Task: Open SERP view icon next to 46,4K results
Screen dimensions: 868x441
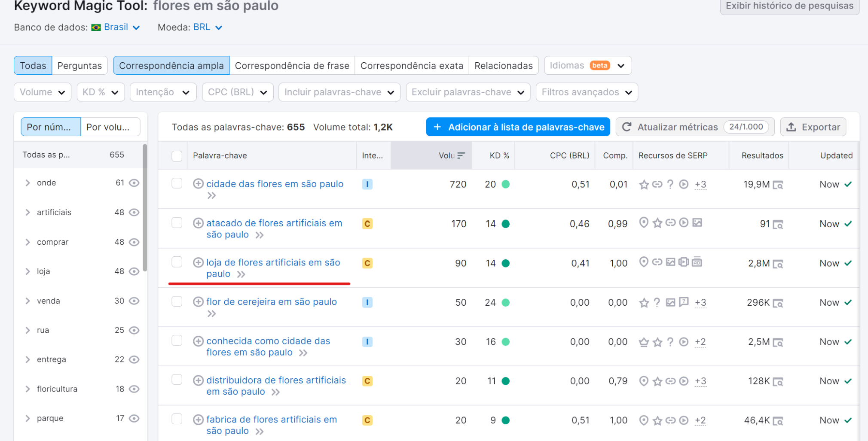Action: [778, 421]
